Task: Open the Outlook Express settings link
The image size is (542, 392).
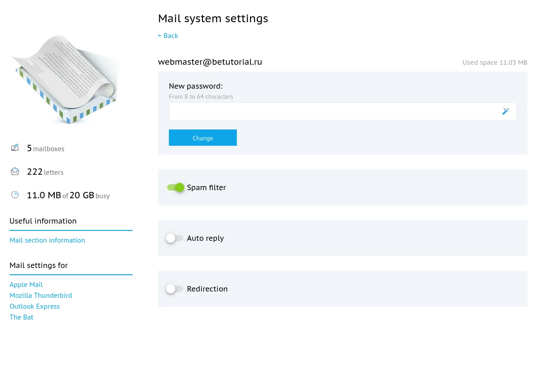Action: [34, 306]
